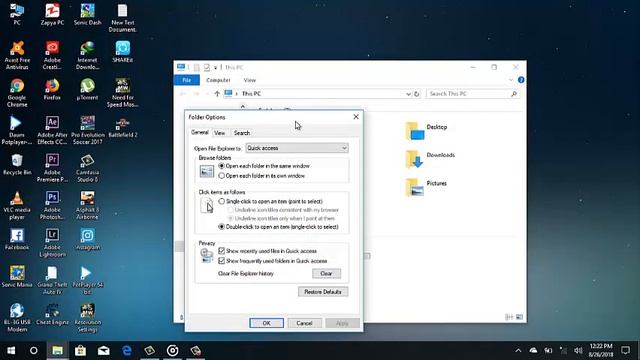Open Action Center notifications
This screenshot has height=360, width=640.
click(x=625, y=350)
